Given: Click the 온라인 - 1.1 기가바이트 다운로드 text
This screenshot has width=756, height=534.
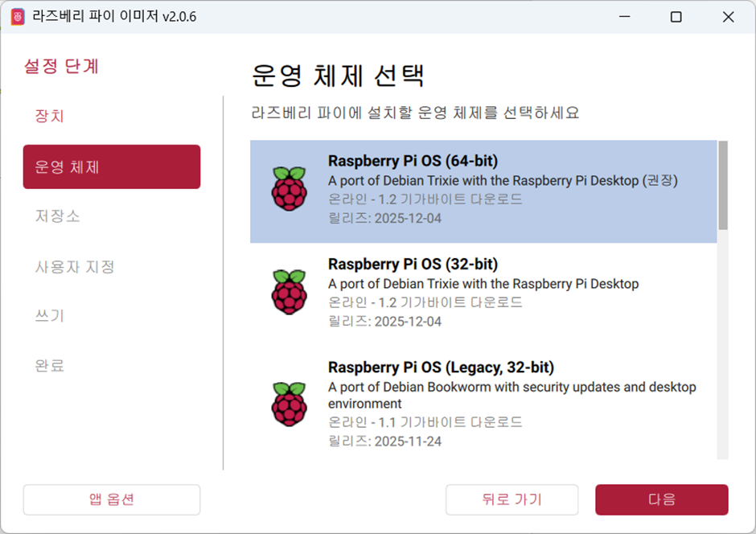Looking at the screenshot, I should point(425,422).
